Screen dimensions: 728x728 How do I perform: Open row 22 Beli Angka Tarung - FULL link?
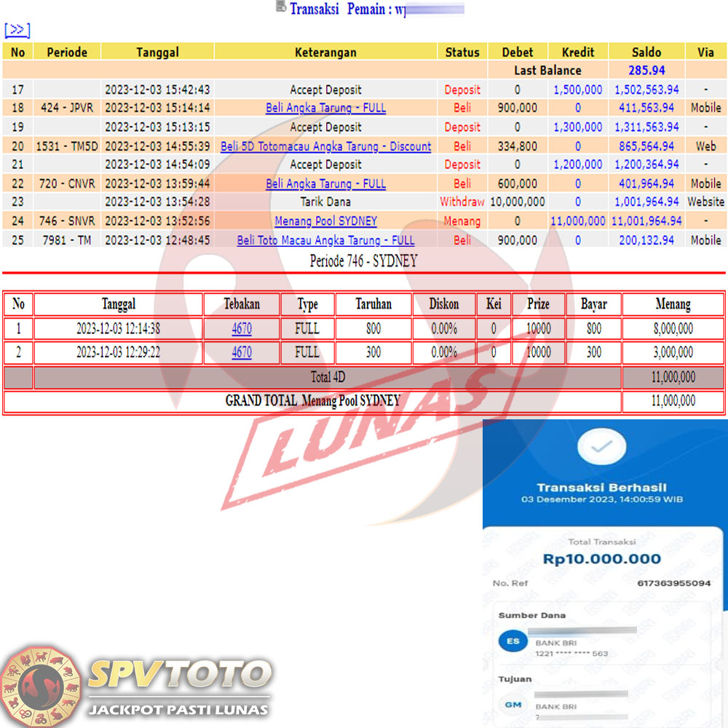[325, 184]
